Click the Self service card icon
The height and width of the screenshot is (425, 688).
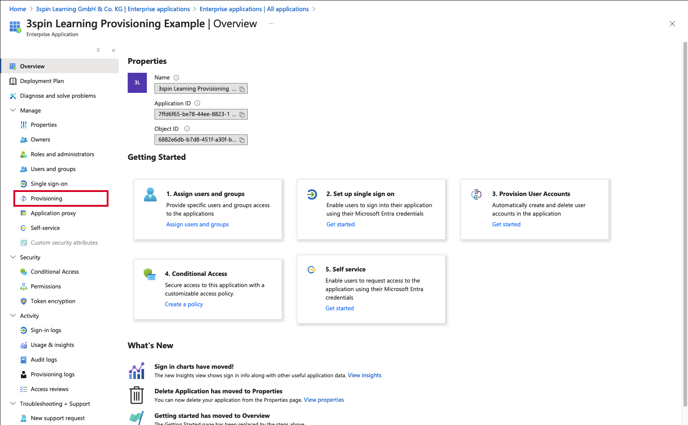311,269
